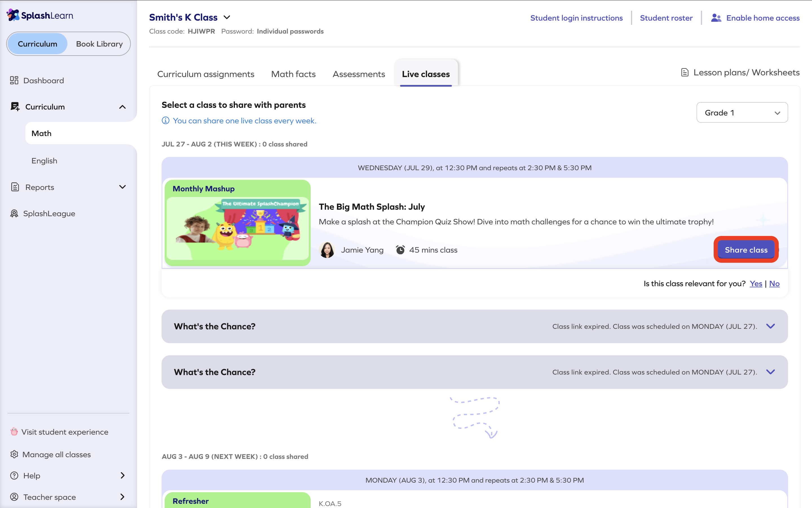
Task: Click the SplashLeague badge icon
Action: [14, 213]
